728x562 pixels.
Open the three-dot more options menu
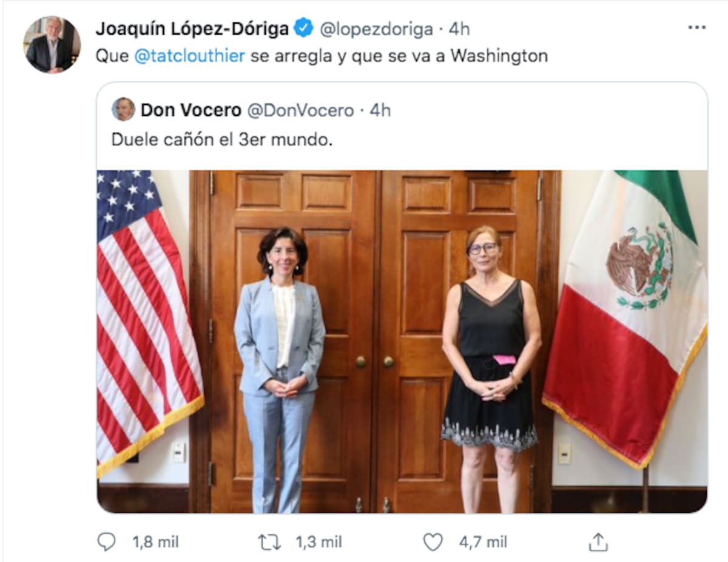(x=696, y=28)
